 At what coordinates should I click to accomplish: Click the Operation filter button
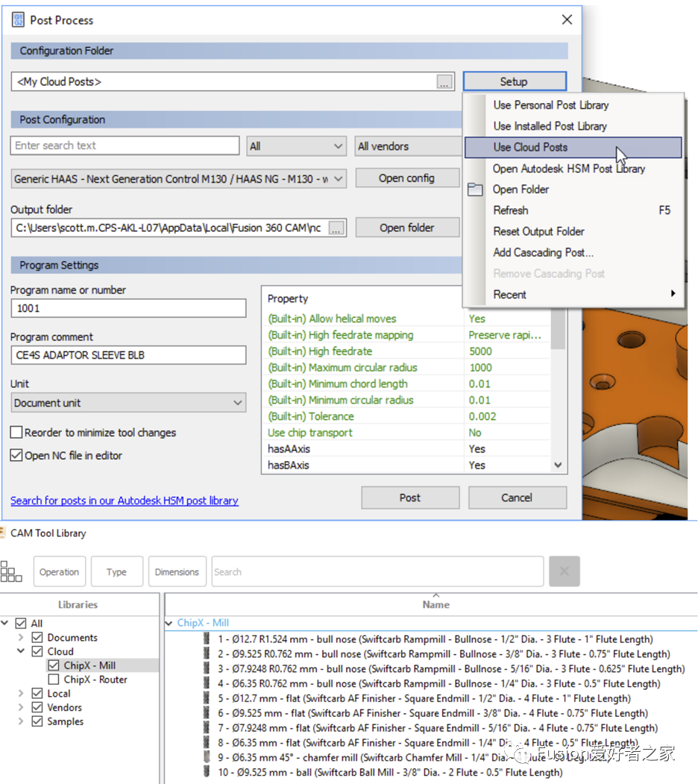(x=60, y=571)
